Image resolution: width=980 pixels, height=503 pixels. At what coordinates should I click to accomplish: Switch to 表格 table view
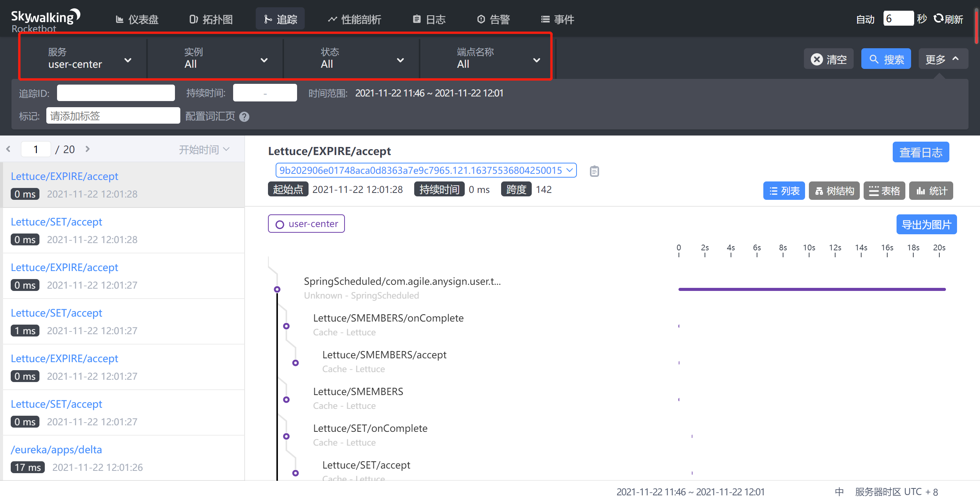pos(884,190)
